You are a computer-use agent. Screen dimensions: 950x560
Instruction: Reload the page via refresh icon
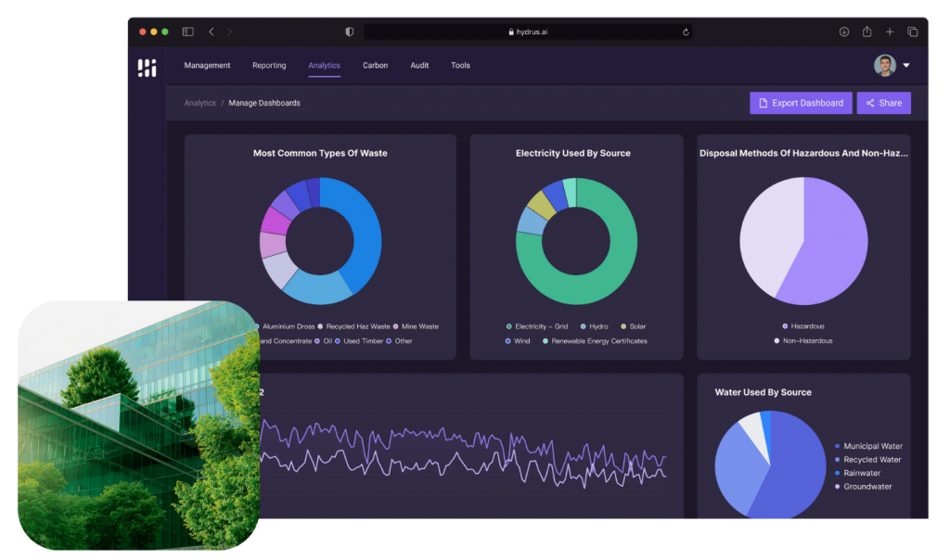pos(686,32)
